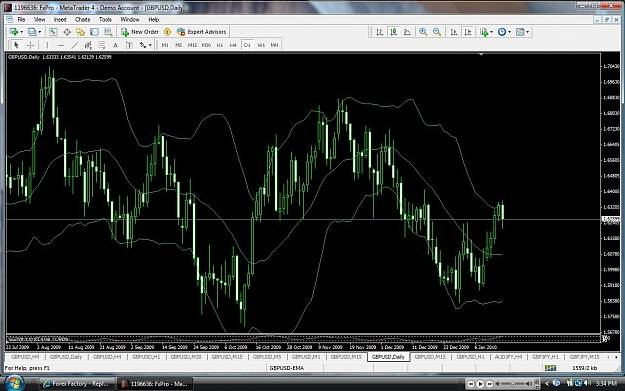Open the Help menu

(154, 19)
